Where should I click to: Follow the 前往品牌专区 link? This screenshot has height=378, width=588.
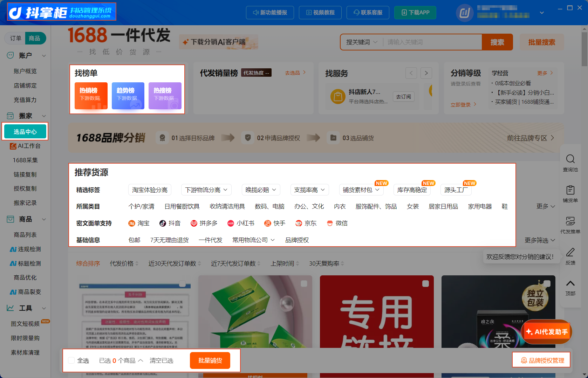tap(531, 138)
